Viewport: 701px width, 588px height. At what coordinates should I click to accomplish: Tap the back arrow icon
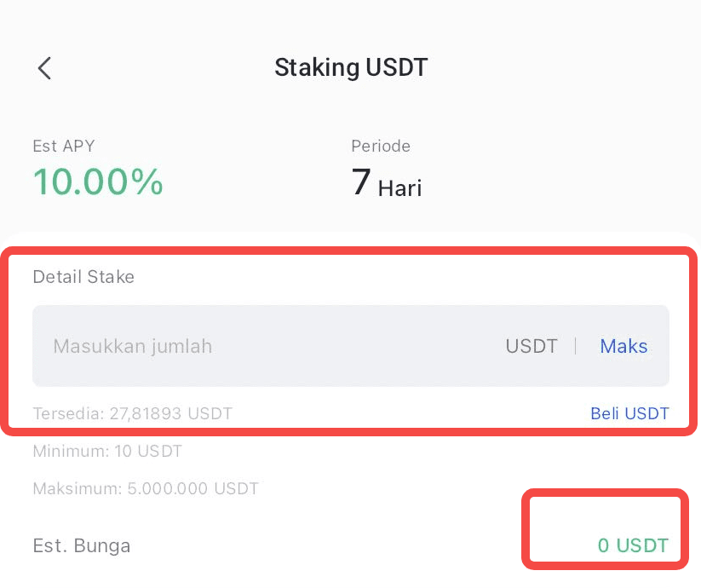[x=45, y=68]
